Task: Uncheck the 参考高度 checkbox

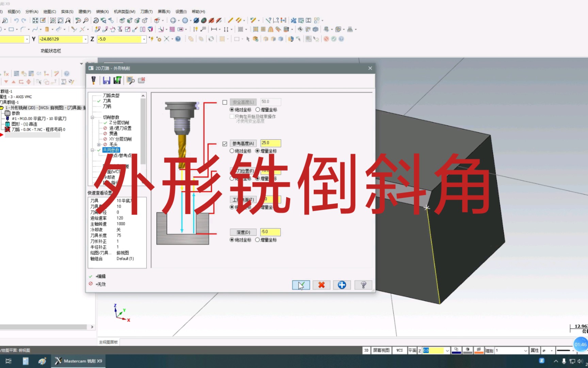Action: click(x=224, y=143)
